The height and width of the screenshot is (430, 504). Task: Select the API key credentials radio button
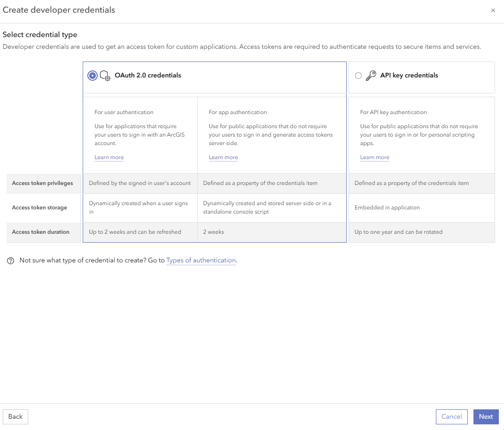[358, 75]
